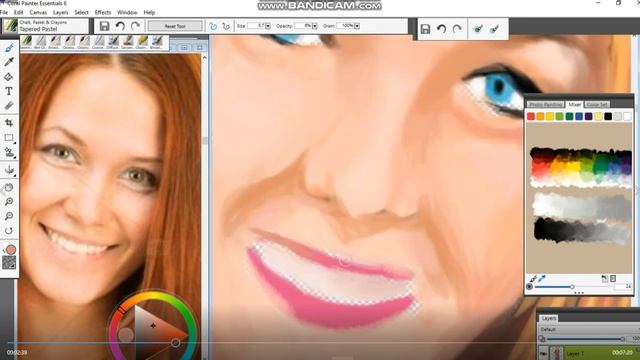640x360 pixels.
Task: Select the Mixer Sample Color dropper
Action: coord(542,279)
